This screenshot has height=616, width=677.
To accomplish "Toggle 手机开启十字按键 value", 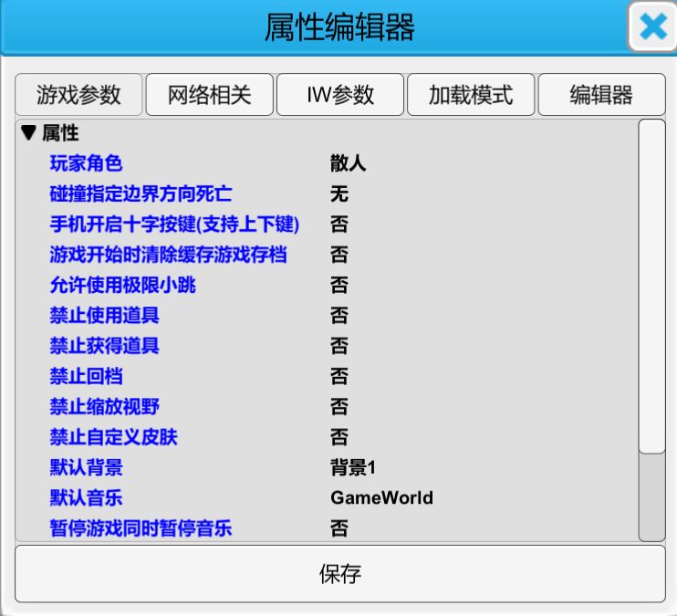I will click(338, 224).
